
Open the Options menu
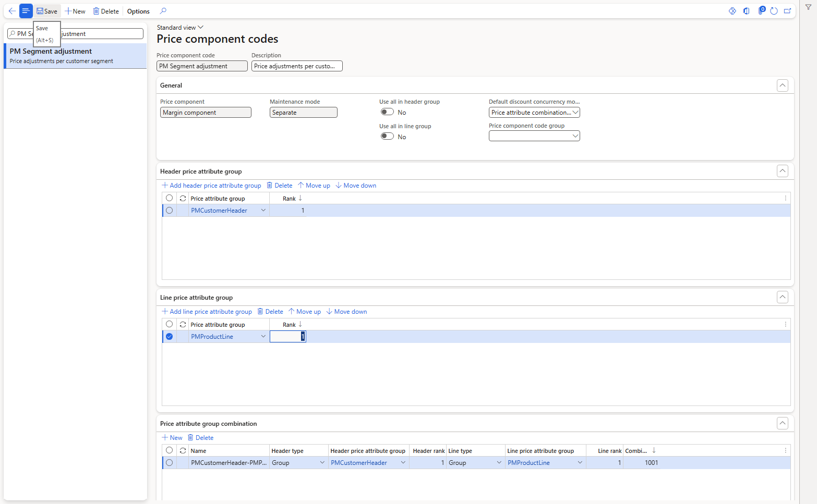138,11
